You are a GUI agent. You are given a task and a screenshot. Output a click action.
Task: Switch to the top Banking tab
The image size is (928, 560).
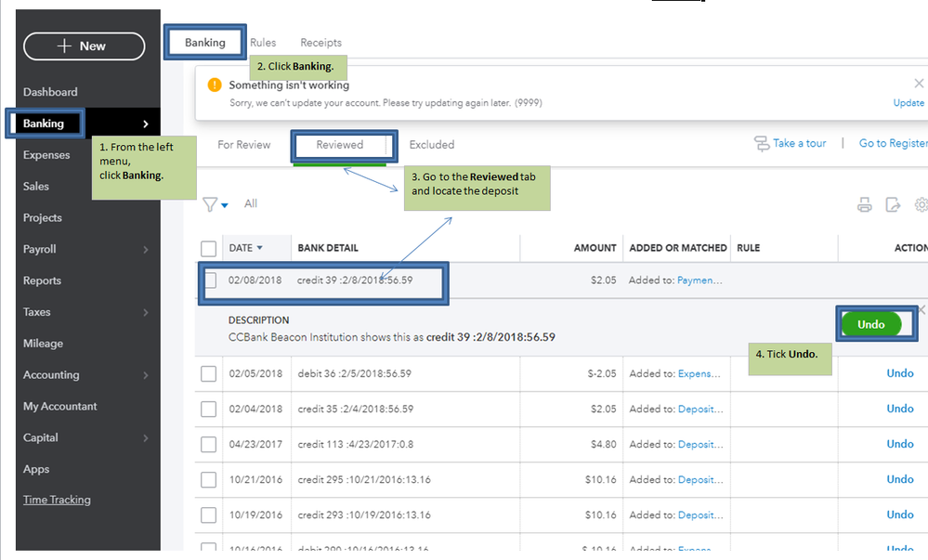click(x=204, y=43)
